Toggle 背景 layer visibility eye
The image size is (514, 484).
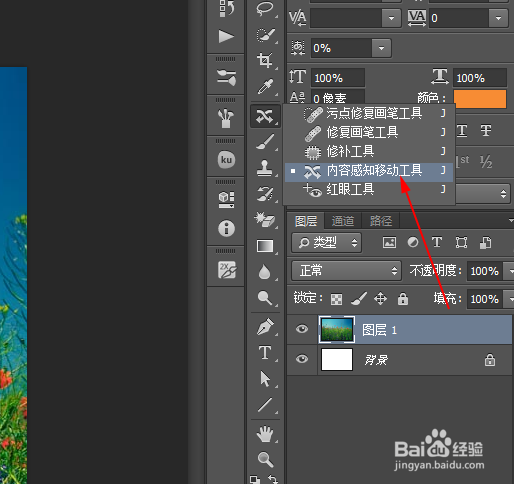click(x=302, y=359)
